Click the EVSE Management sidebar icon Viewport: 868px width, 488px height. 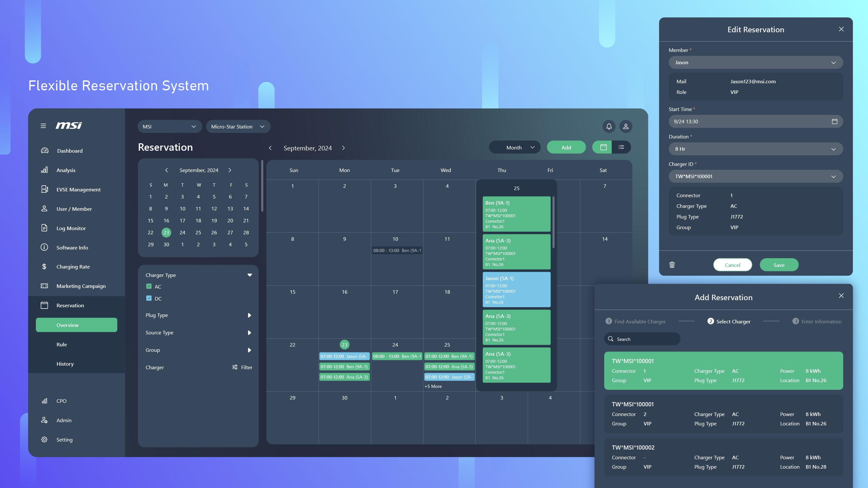pos(44,189)
